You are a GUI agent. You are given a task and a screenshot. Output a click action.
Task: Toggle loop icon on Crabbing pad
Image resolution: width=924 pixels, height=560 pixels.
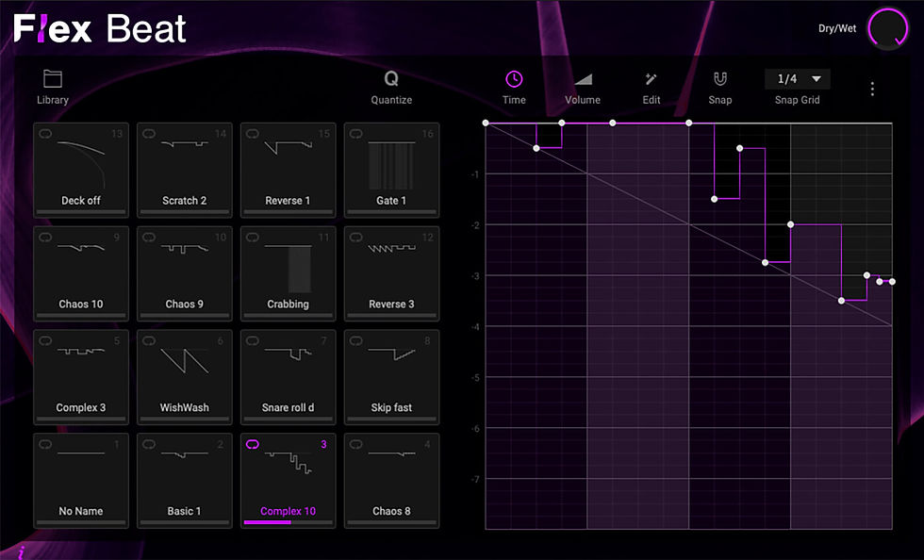[x=253, y=238]
